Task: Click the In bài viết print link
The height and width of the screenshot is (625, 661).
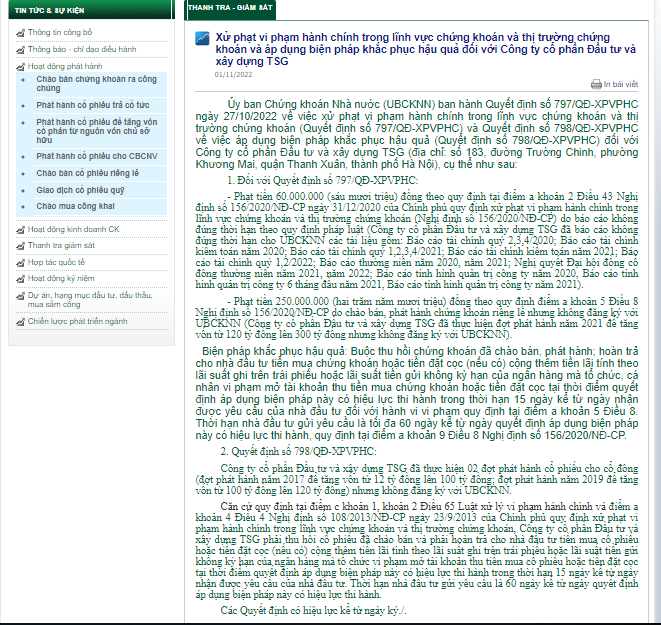Action: (620, 85)
